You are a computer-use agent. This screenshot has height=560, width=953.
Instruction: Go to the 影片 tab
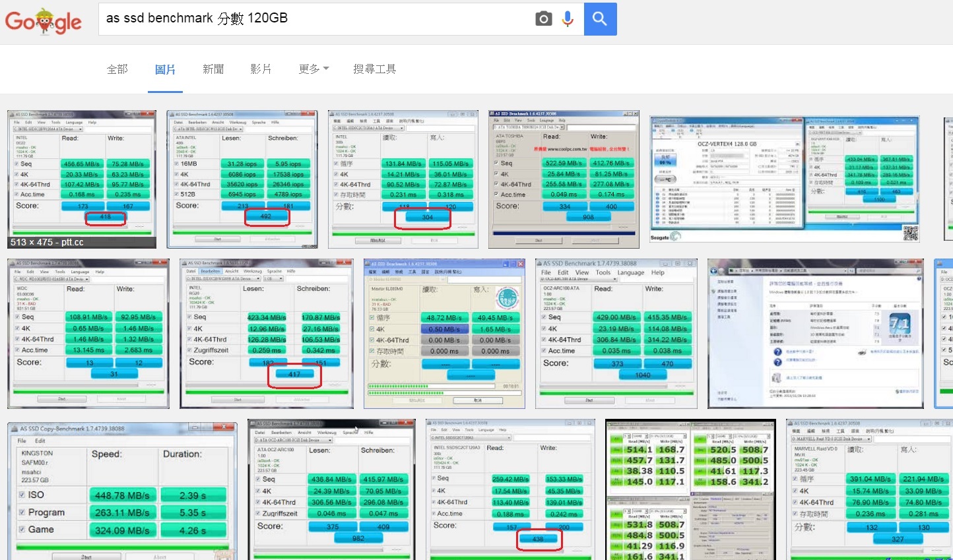tap(261, 69)
